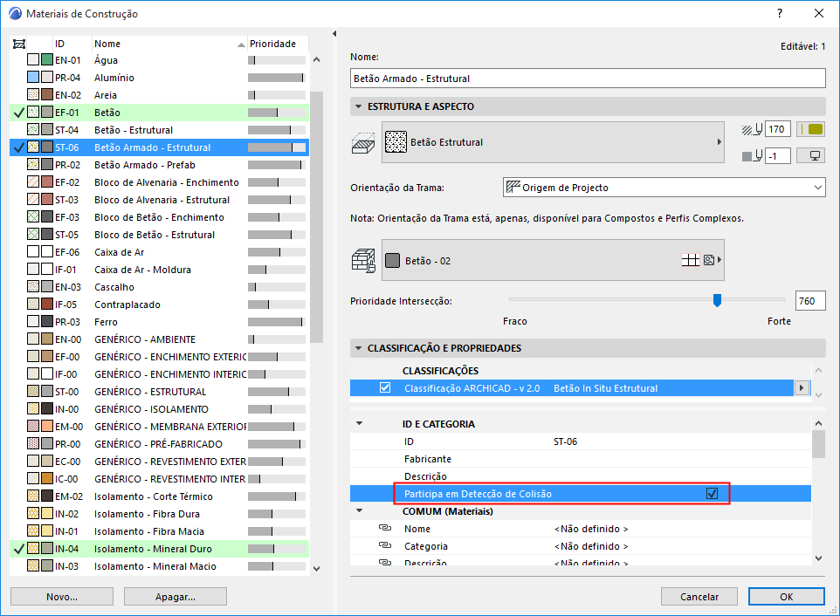
Task: Click the link icon next to Categoria property
Action: [385, 545]
